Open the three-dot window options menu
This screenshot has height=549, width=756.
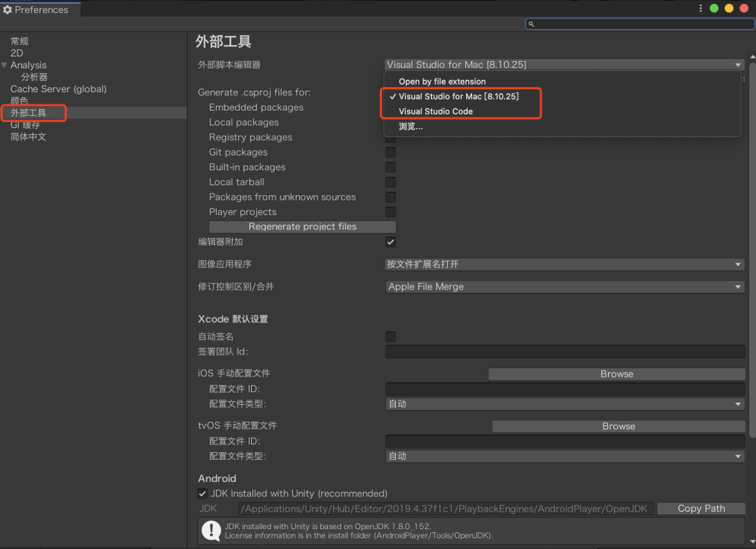pyautogui.click(x=700, y=8)
